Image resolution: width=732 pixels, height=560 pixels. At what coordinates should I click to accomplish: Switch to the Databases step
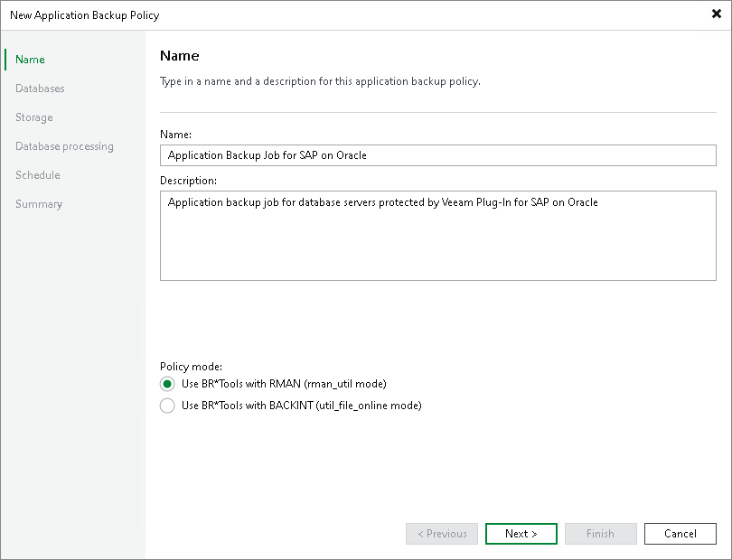click(x=41, y=88)
